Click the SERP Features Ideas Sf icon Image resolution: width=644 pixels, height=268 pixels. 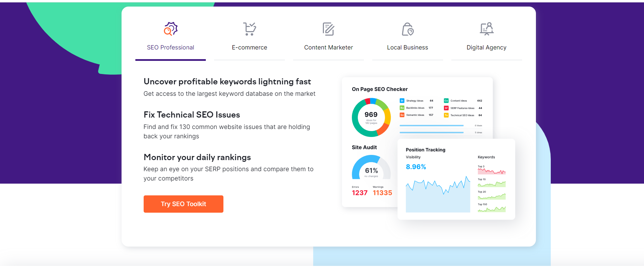tap(446, 108)
